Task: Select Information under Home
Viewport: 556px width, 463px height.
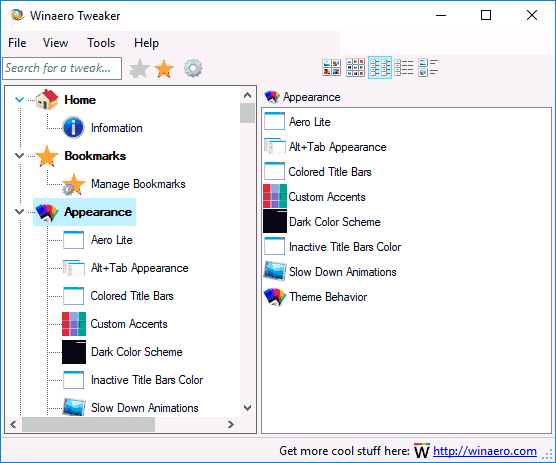Action: click(x=117, y=128)
